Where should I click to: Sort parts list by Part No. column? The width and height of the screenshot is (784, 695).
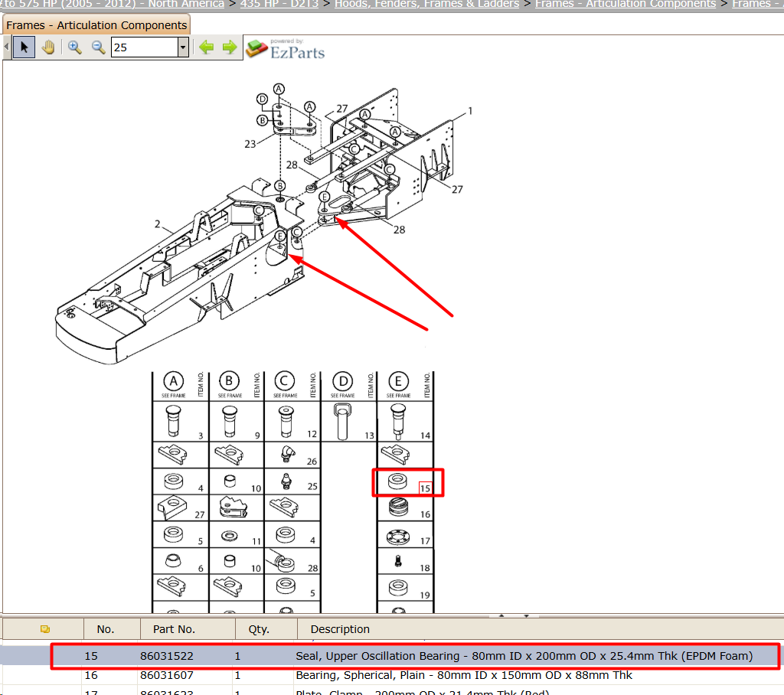click(x=174, y=629)
